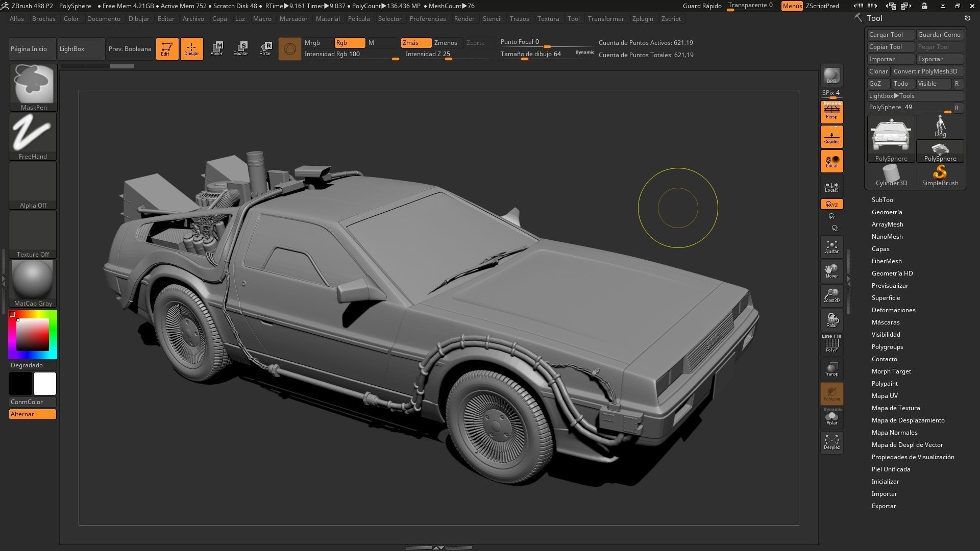This screenshot has width=980, height=551.
Task: Toggle Local rotation mode
Action: [832, 161]
